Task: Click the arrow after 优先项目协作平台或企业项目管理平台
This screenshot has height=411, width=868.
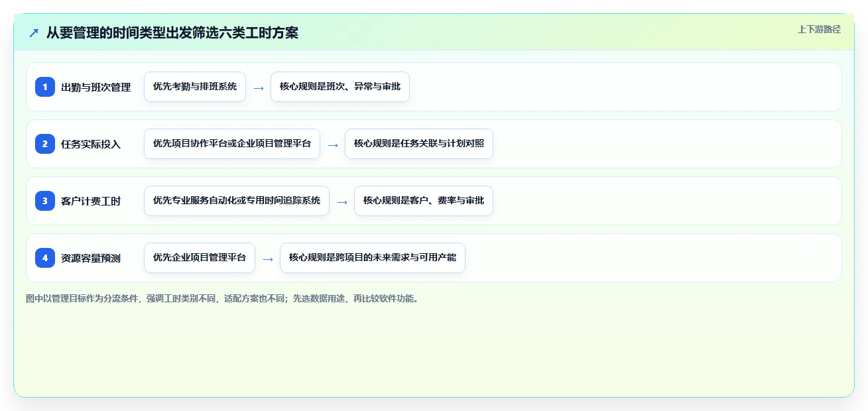Action: coord(333,145)
